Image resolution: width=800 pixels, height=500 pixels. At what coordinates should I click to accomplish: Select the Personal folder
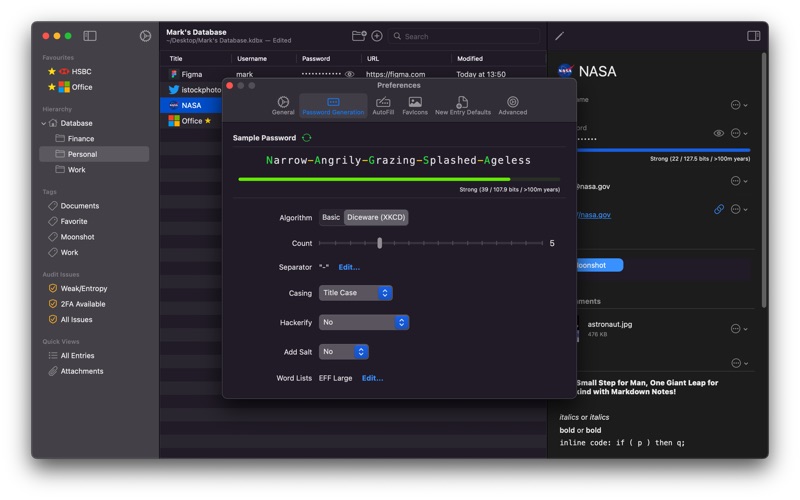[94, 154]
